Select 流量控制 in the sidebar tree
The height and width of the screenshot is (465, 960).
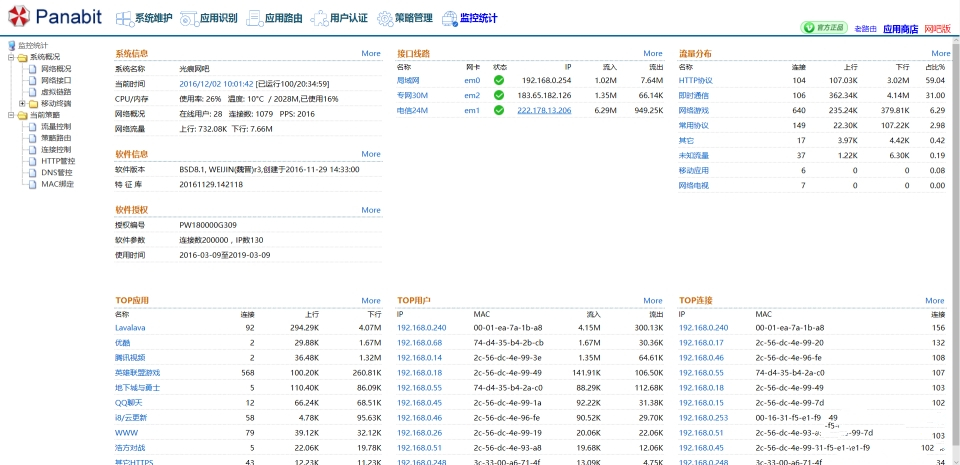(x=55, y=127)
